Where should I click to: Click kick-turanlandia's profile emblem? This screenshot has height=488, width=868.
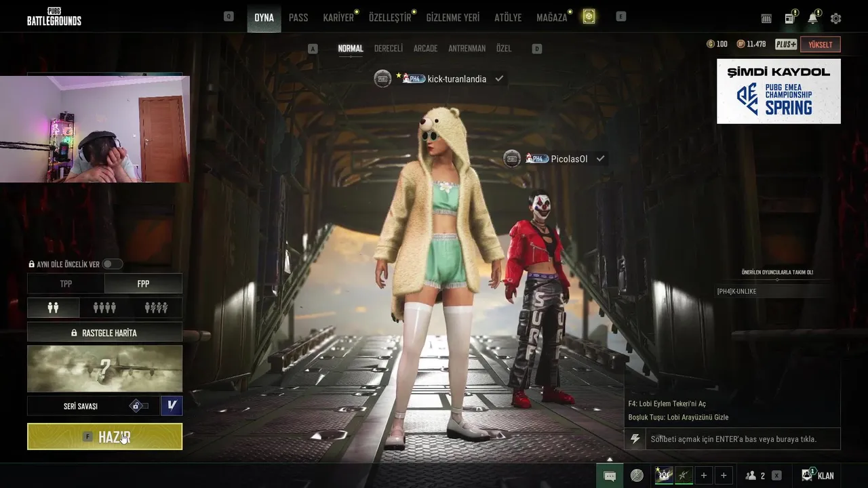coord(382,79)
